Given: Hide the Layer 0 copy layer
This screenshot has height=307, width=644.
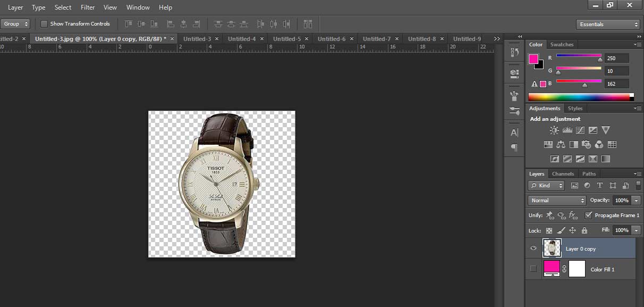Looking at the screenshot, I should [x=533, y=248].
